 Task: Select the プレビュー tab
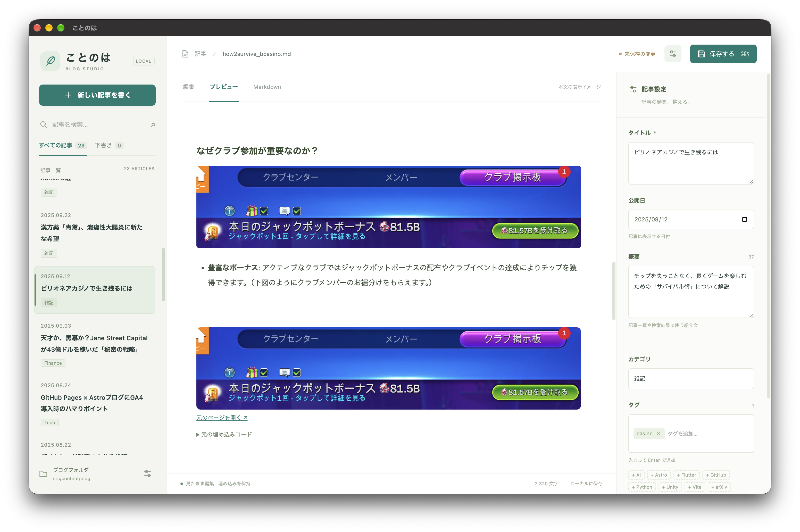(x=223, y=87)
